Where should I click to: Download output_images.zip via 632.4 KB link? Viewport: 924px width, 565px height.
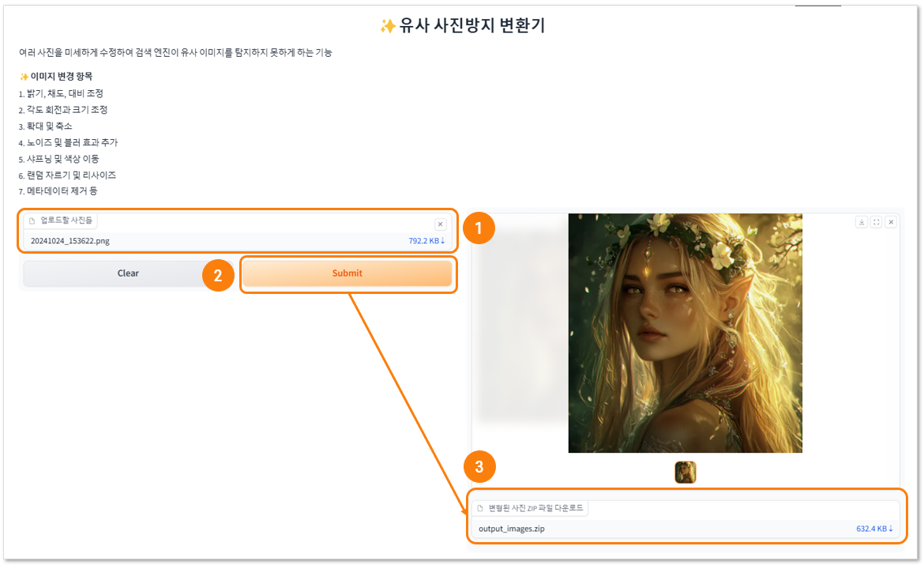point(874,529)
